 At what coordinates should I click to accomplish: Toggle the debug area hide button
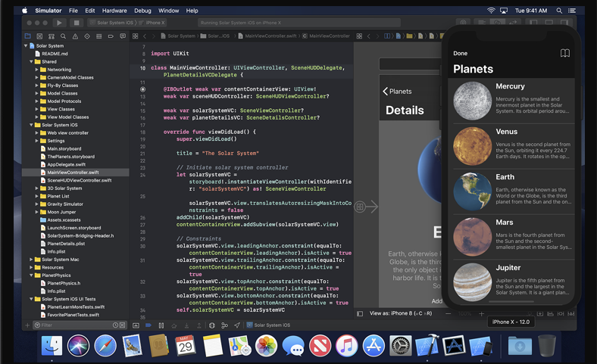point(136,325)
